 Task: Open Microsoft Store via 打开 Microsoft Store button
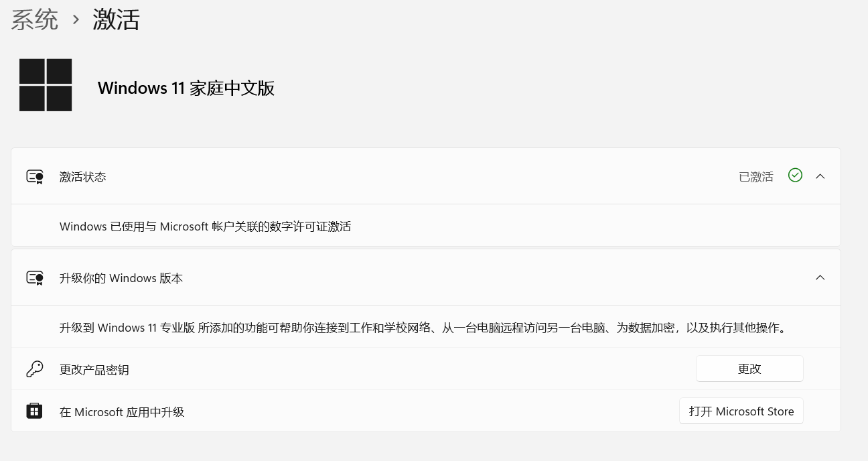[741, 411]
